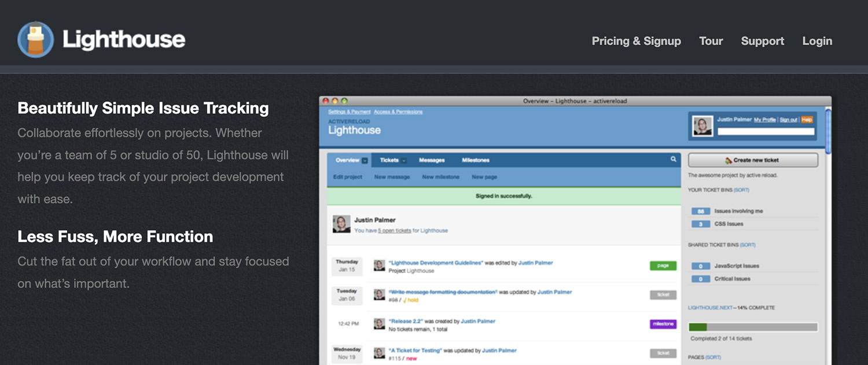The image size is (868, 365).
Task: Expand the Overview tab dropdown arrow
Action: click(x=365, y=161)
